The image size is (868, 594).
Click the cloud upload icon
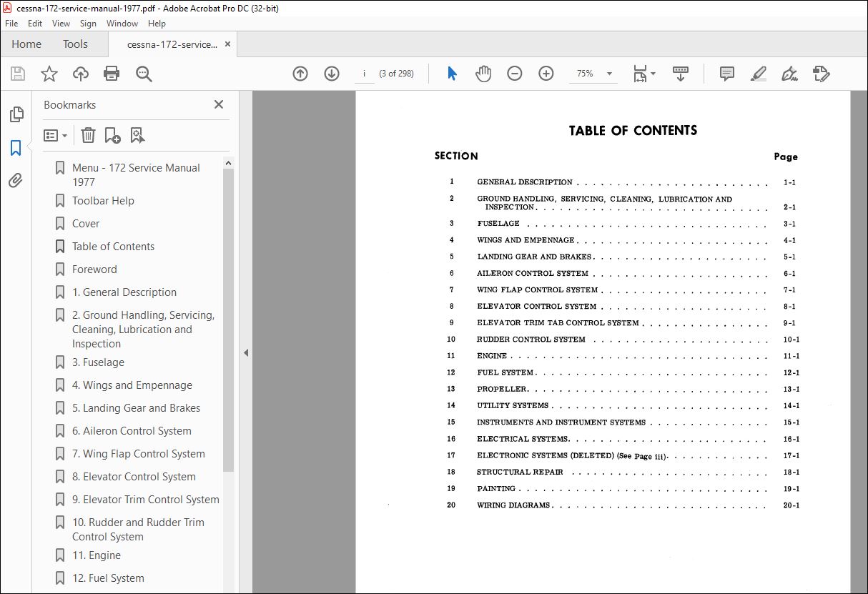coord(81,74)
